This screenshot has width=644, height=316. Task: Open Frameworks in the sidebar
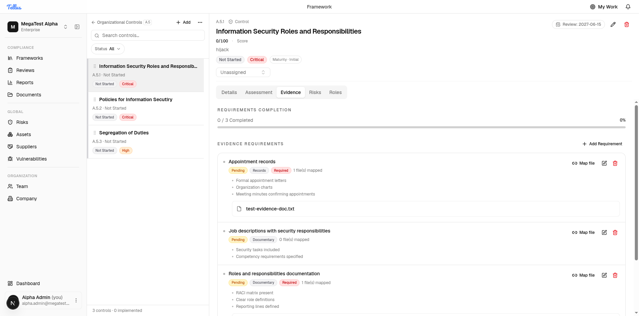click(x=30, y=58)
